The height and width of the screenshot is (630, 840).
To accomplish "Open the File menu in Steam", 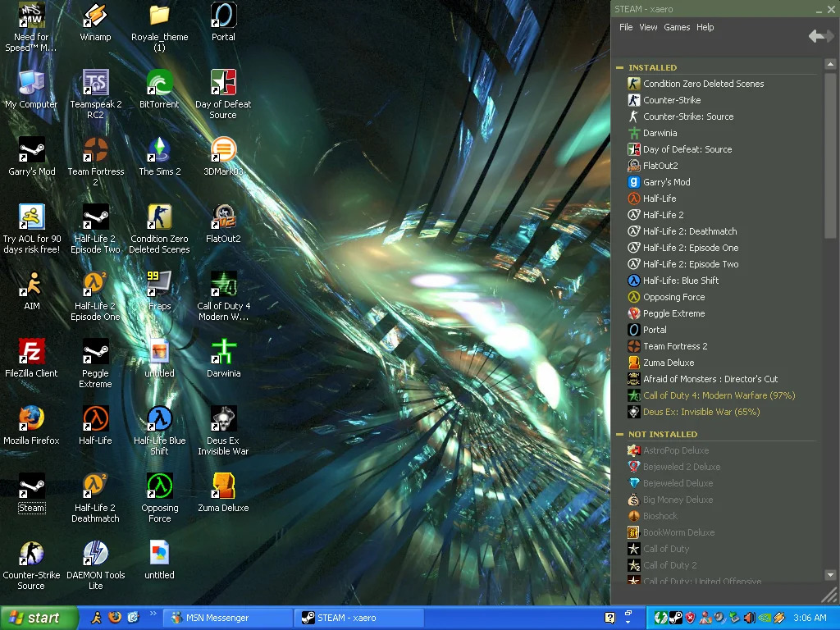I will click(x=626, y=27).
